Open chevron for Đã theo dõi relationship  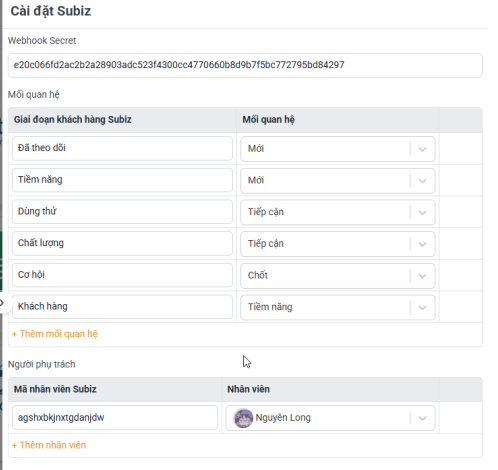(422, 149)
